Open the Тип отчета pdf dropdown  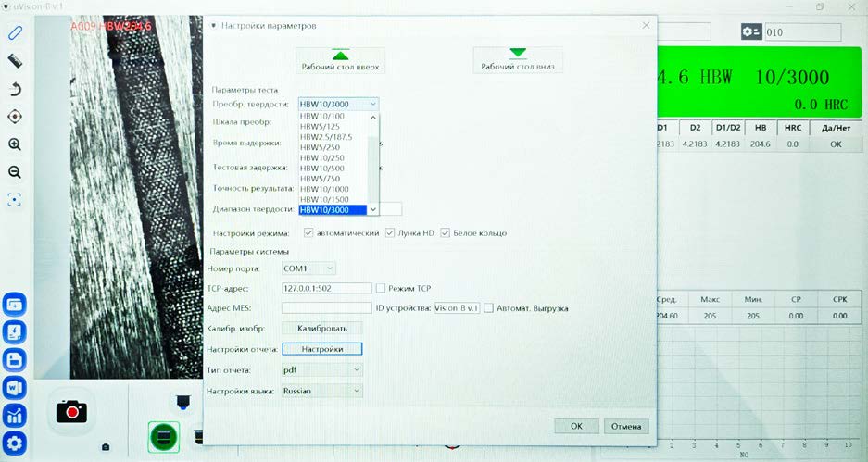click(322, 369)
